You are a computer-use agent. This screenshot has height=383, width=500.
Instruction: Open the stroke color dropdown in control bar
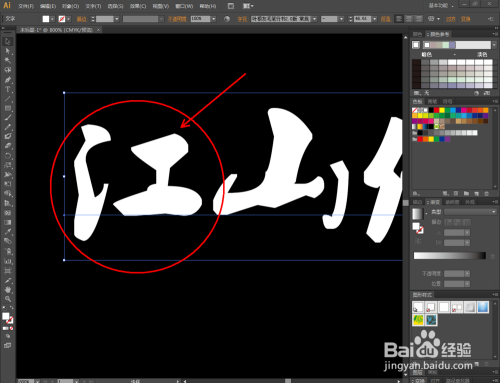[68, 19]
